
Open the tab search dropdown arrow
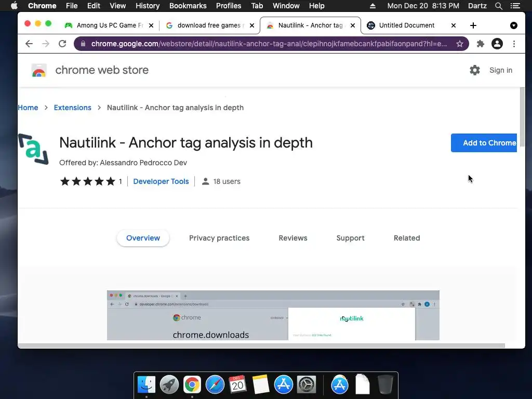514,25
